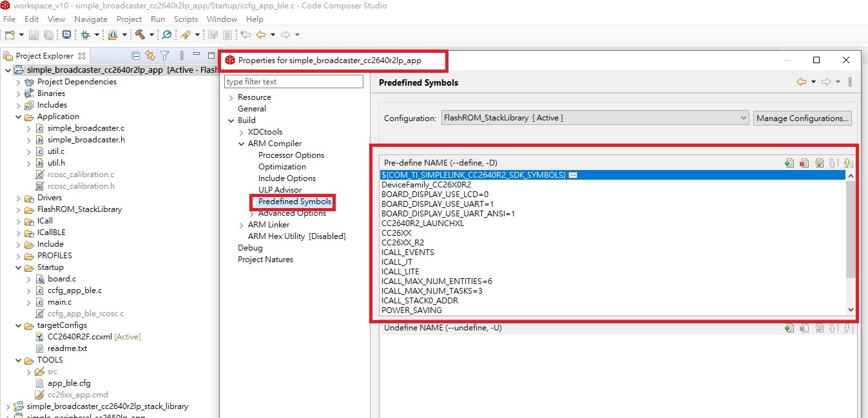Close the Project Explorer tab
This screenshot has height=418, width=868.
82,56
